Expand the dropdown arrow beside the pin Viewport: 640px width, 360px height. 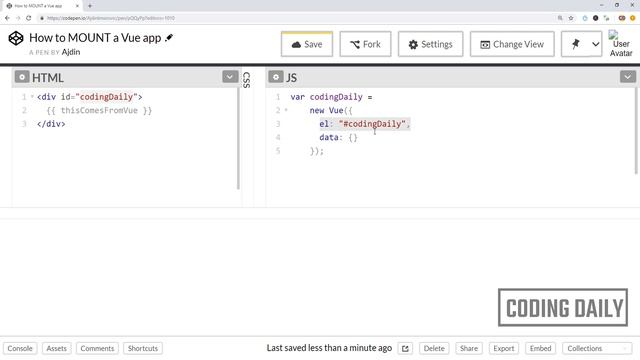(596, 44)
